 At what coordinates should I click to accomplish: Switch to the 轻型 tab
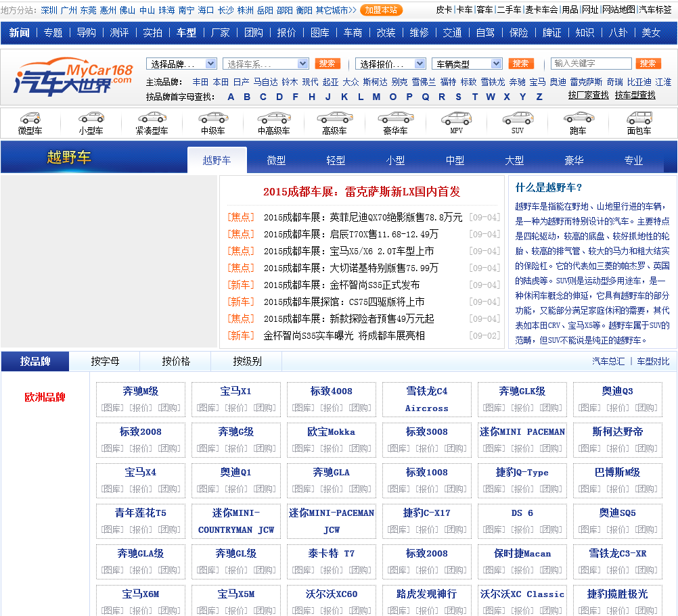pyautogui.click(x=336, y=160)
